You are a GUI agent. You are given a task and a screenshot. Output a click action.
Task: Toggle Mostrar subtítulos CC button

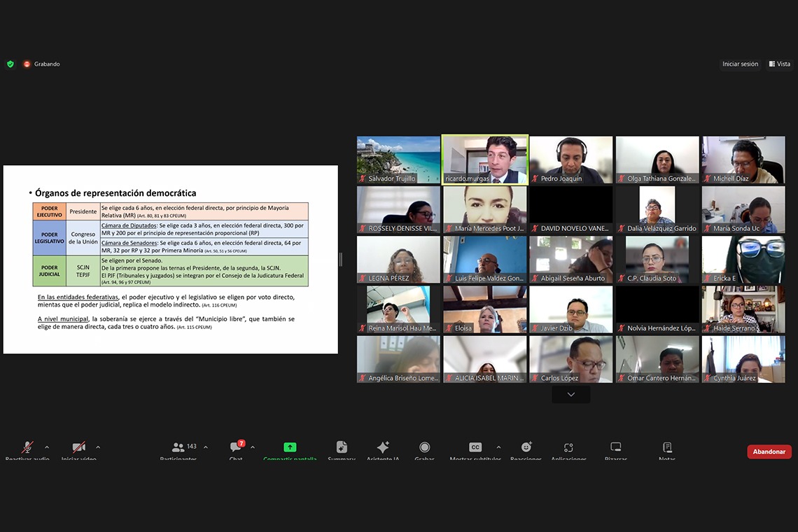475,448
